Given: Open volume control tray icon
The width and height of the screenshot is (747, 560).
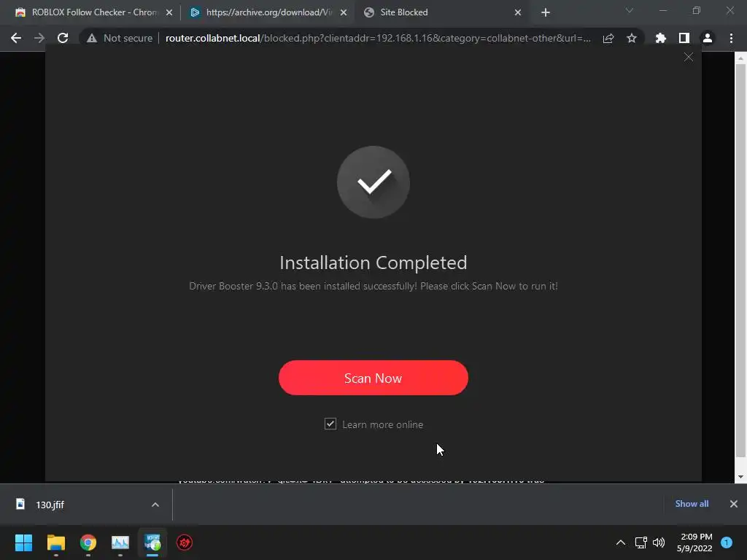Looking at the screenshot, I should point(659,542).
